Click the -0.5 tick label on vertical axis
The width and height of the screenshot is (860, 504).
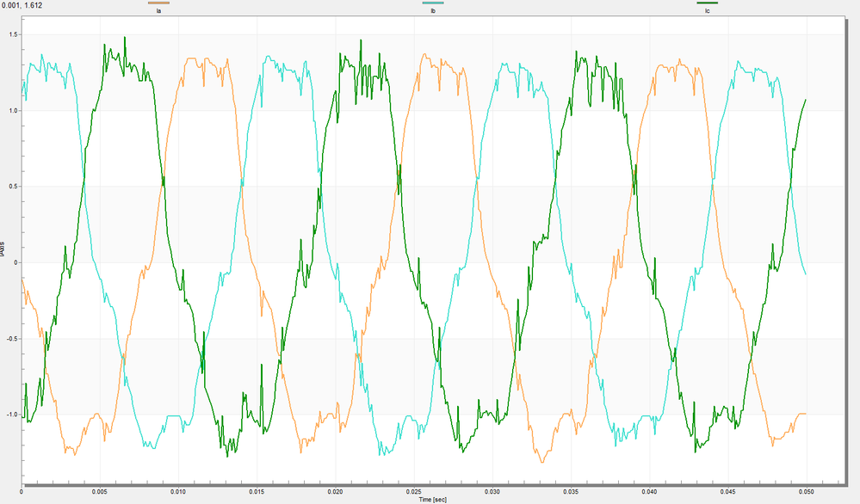pyautogui.click(x=13, y=339)
